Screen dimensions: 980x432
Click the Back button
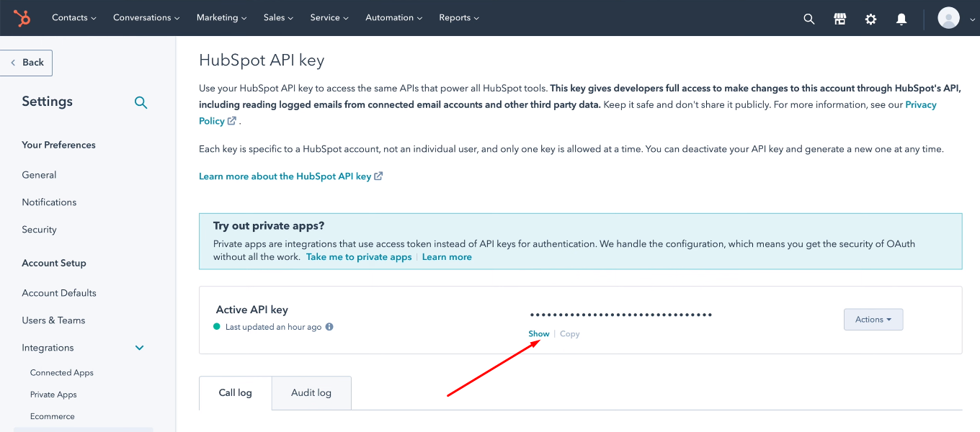coord(27,63)
